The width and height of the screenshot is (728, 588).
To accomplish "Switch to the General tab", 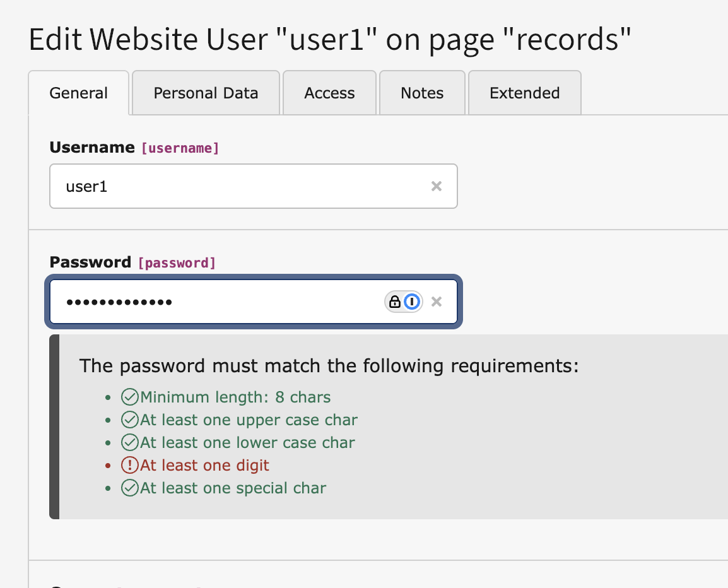I will [79, 93].
